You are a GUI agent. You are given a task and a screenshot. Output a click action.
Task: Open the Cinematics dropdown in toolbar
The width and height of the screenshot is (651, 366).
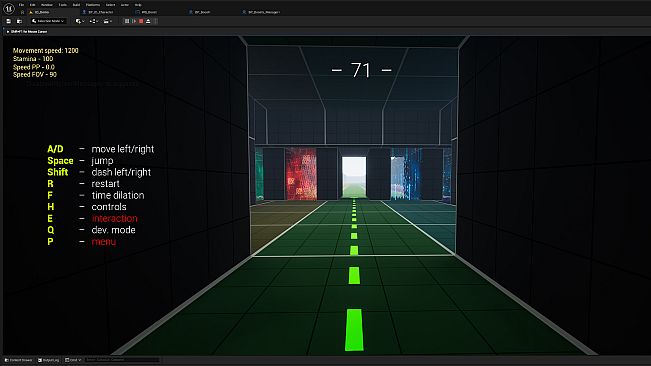[108, 21]
